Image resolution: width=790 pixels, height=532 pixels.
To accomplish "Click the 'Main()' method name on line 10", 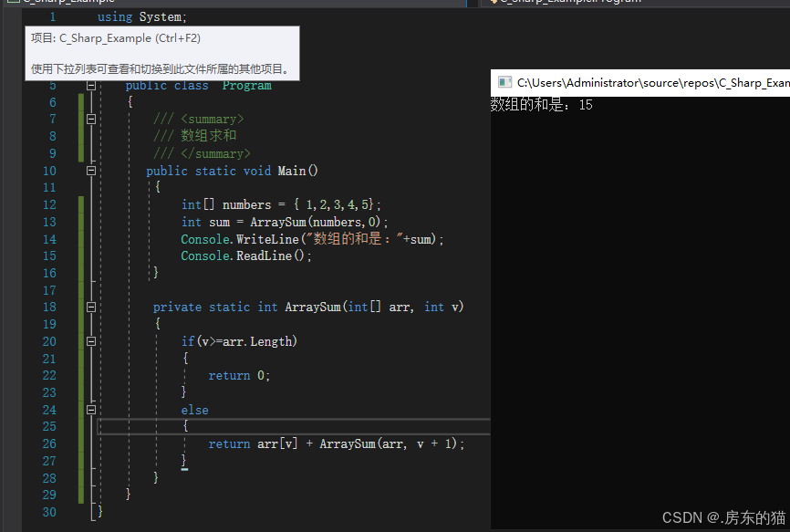I will [x=297, y=171].
